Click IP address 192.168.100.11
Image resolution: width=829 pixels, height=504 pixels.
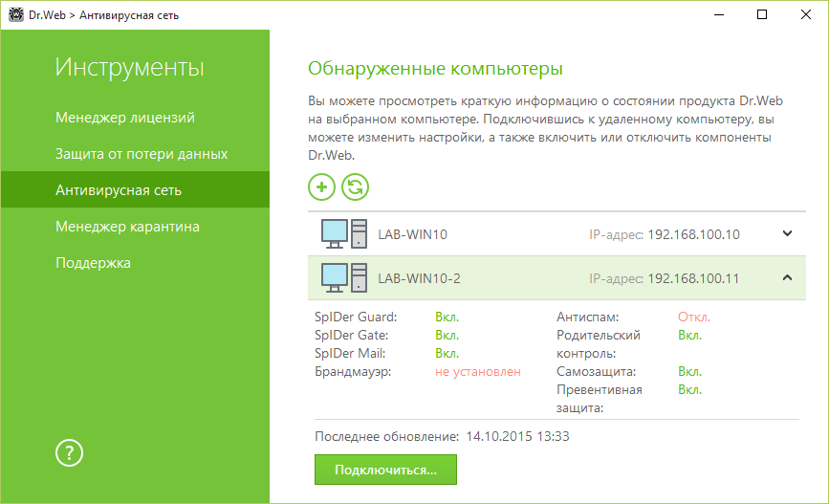[x=693, y=278]
